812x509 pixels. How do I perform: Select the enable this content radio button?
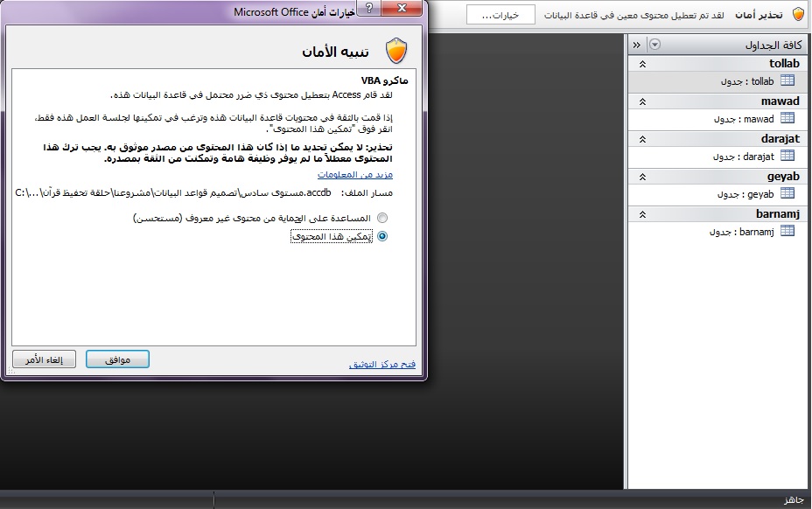pos(382,236)
